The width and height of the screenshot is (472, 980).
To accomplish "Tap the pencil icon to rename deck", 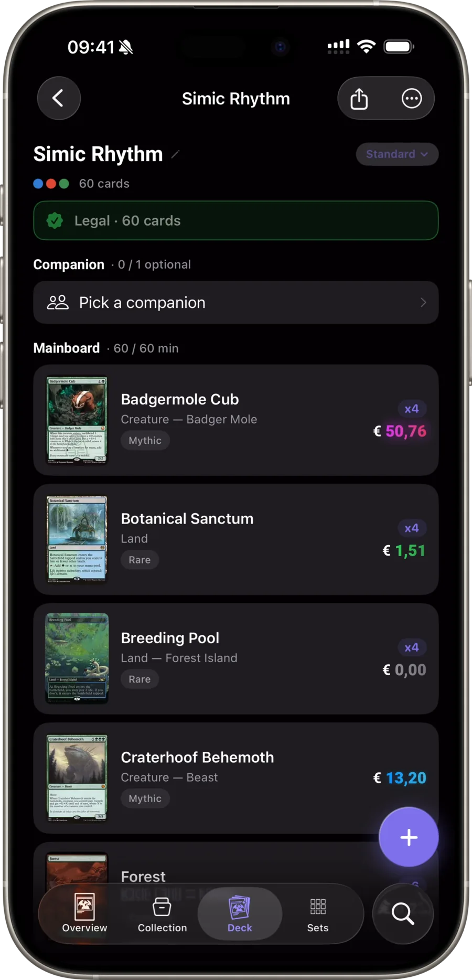I will (176, 154).
